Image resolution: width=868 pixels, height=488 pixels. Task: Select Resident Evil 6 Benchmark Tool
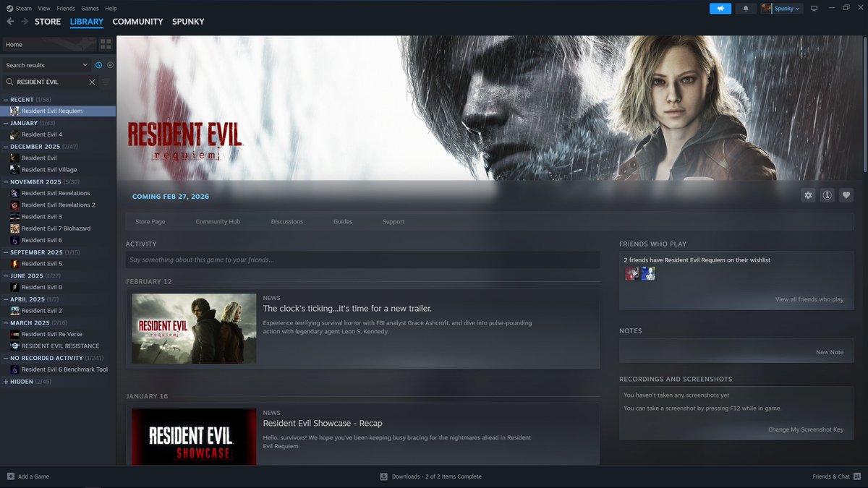58,369
